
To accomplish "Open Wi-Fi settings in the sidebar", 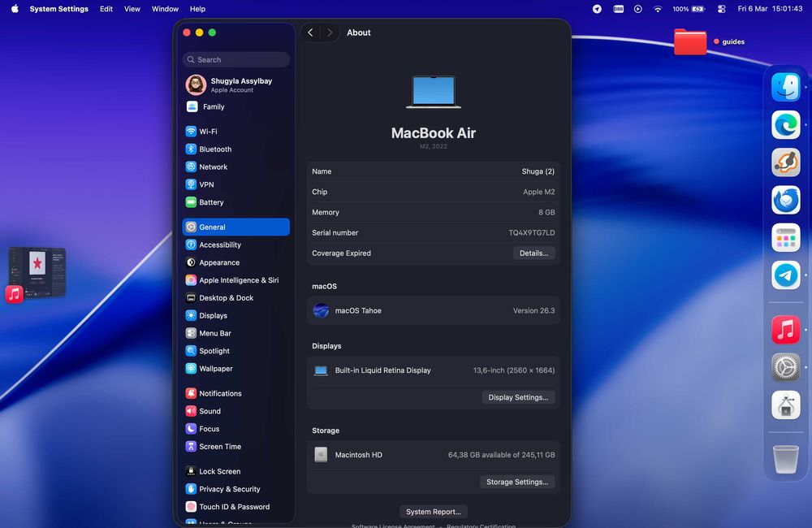I will point(235,132).
